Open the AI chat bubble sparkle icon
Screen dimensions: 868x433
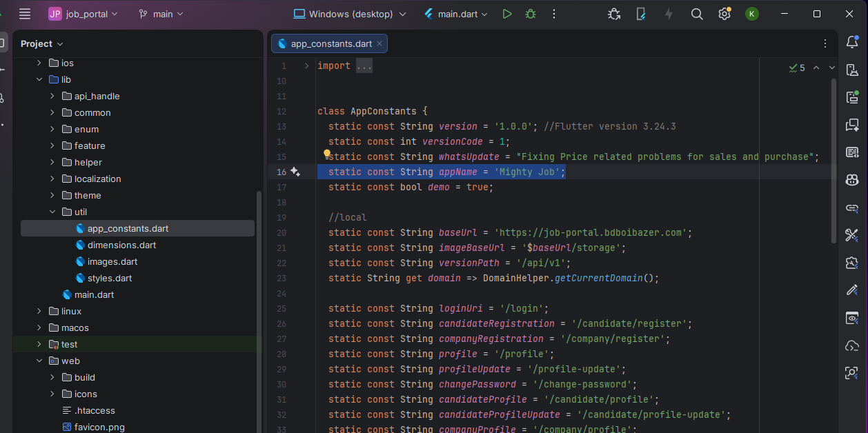tap(852, 125)
